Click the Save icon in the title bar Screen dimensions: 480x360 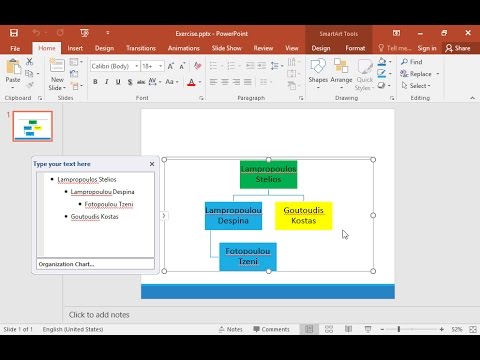coord(14,33)
